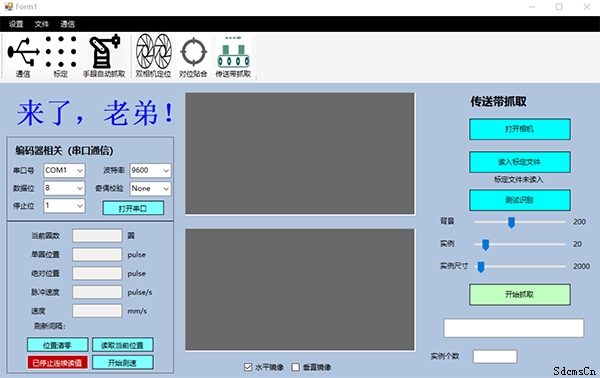Click the USB 通信 toolbar icon
The width and height of the screenshot is (600, 378).
tap(23, 57)
